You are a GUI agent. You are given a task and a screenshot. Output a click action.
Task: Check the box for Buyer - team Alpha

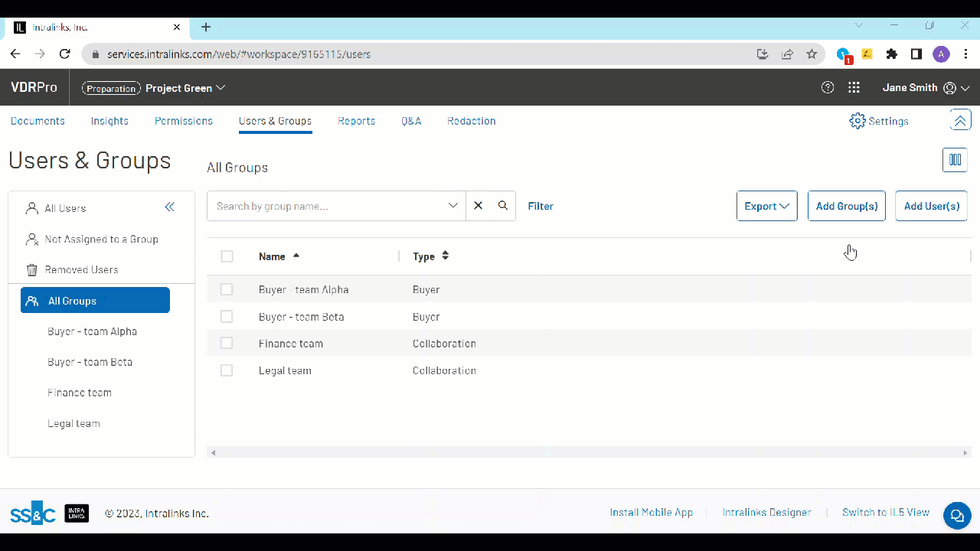click(x=227, y=289)
